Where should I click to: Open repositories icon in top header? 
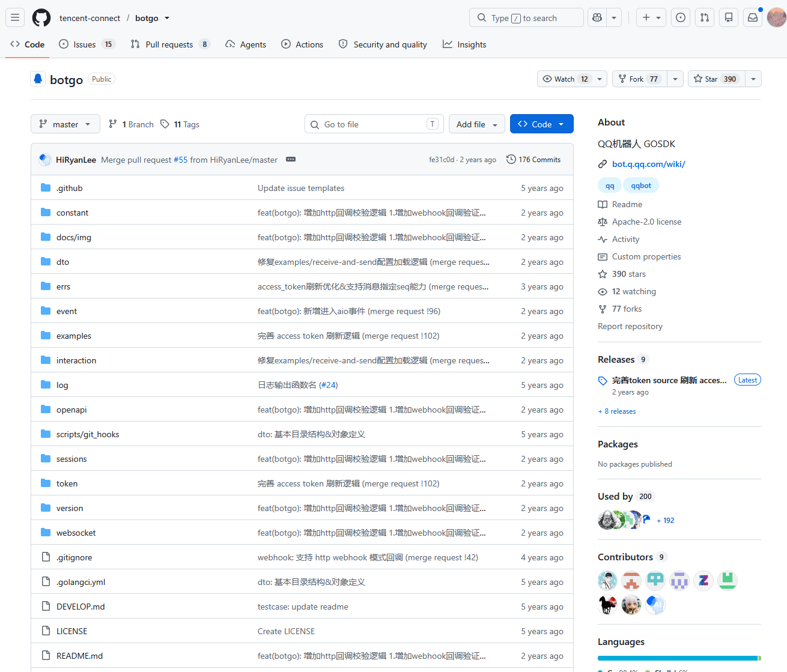(x=729, y=17)
